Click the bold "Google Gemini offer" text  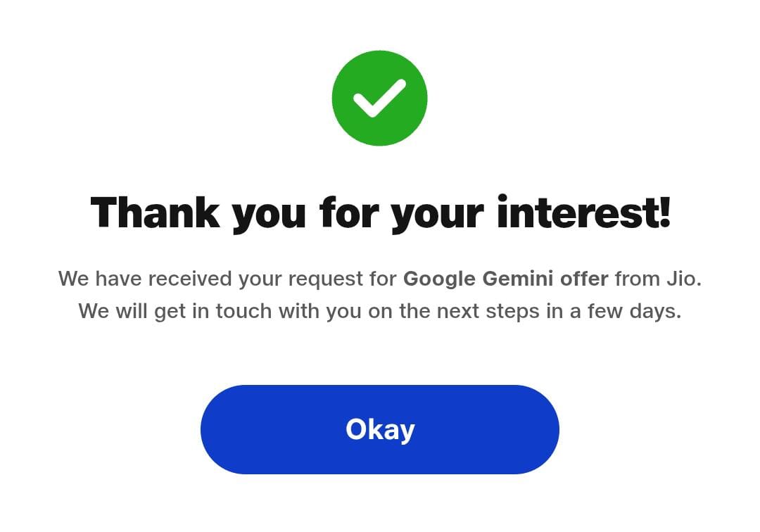pos(505,279)
